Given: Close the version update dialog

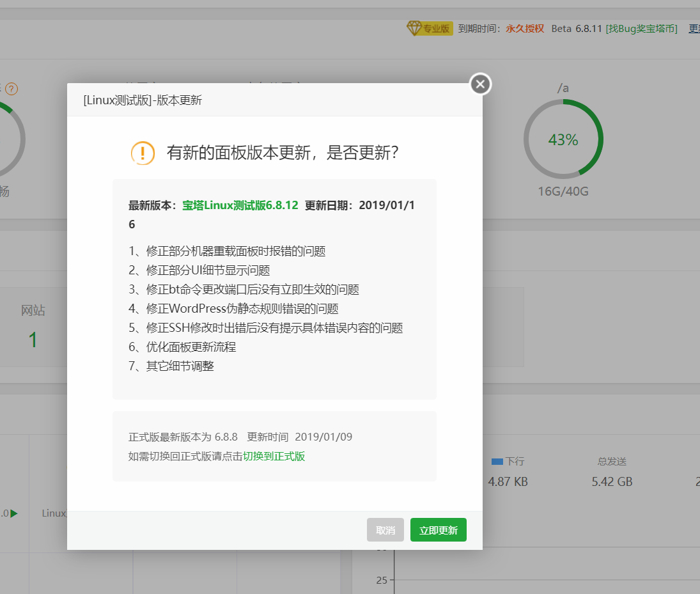Looking at the screenshot, I should click(480, 84).
